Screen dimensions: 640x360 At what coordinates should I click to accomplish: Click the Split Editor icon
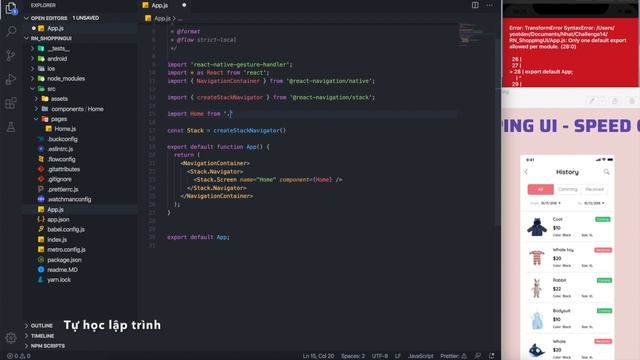pyautogui.click(x=475, y=5)
